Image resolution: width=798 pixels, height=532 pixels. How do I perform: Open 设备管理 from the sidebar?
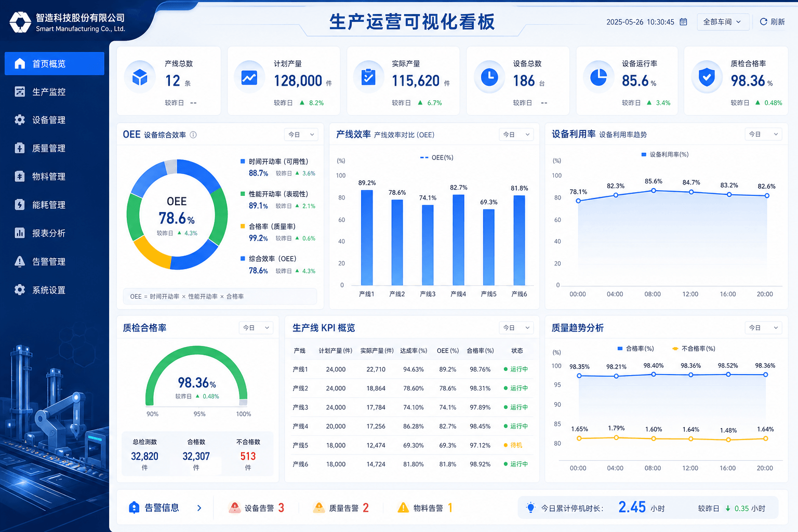point(55,120)
